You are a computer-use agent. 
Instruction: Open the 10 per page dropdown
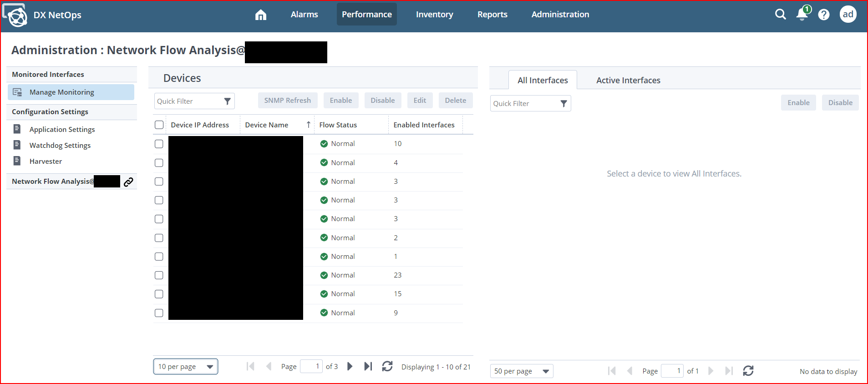[186, 367]
